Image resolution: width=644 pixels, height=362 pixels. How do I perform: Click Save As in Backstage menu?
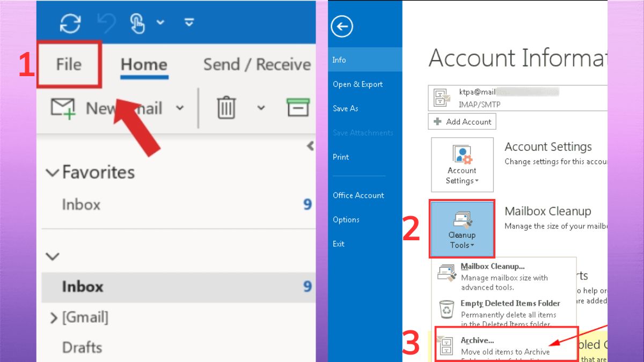point(345,108)
